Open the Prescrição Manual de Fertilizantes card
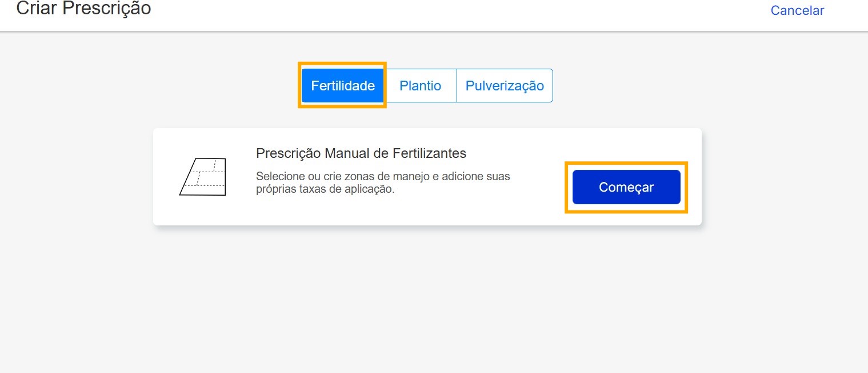The height and width of the screenshot is (373, 868). (427, 176)
